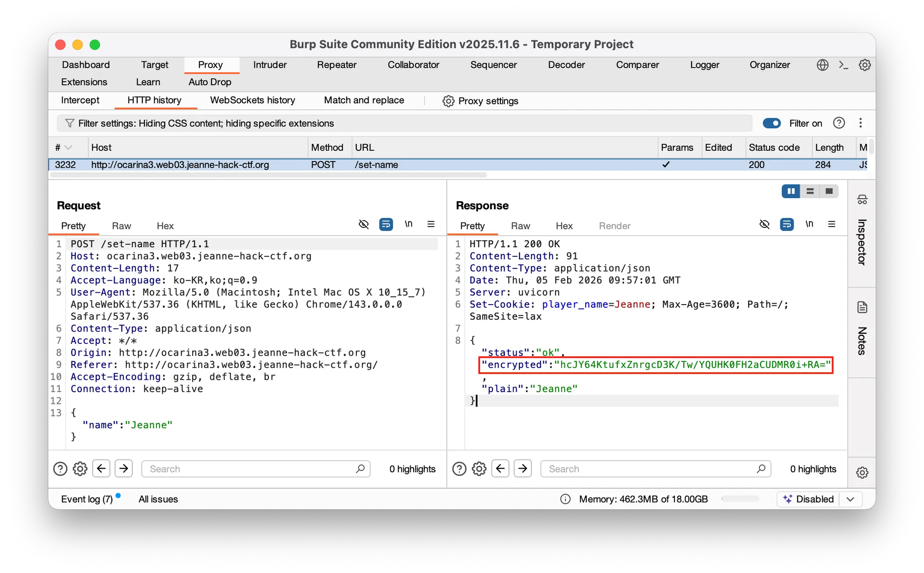Toggle the Filter on switch

coord(772,123)
